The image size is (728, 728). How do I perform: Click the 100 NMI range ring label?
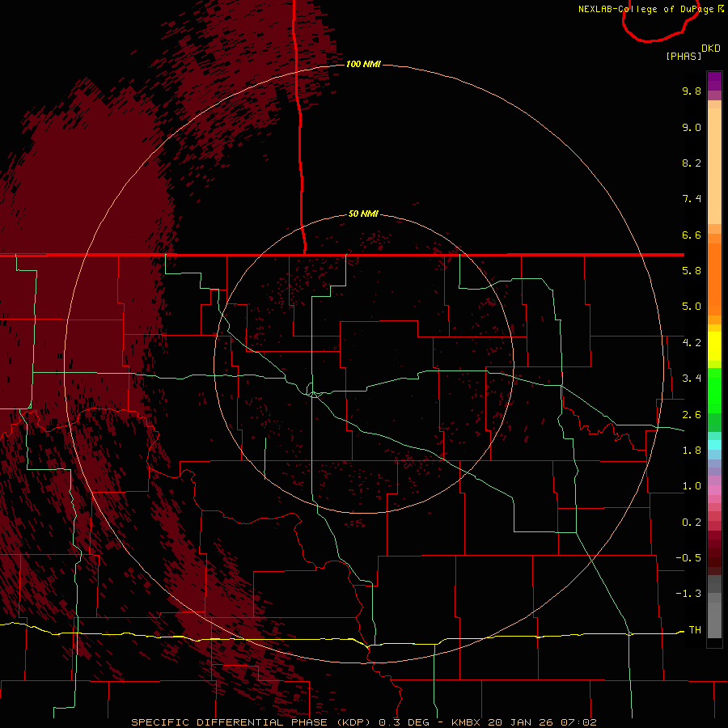(363, 64)
